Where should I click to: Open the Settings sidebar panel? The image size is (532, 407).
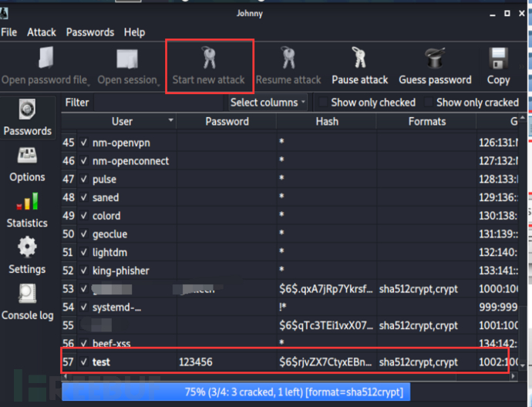click(x=27, y=256)
